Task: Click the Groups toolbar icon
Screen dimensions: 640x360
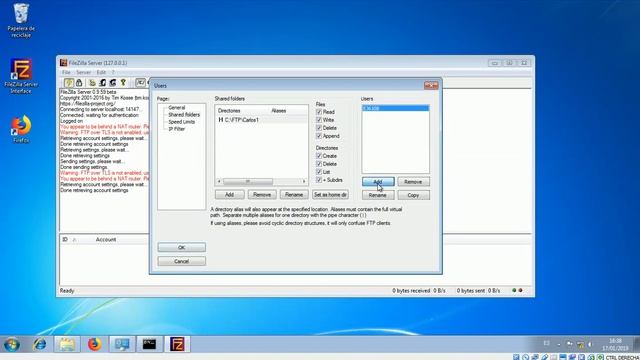Action: pyautogui.click(x=113, y=83)
